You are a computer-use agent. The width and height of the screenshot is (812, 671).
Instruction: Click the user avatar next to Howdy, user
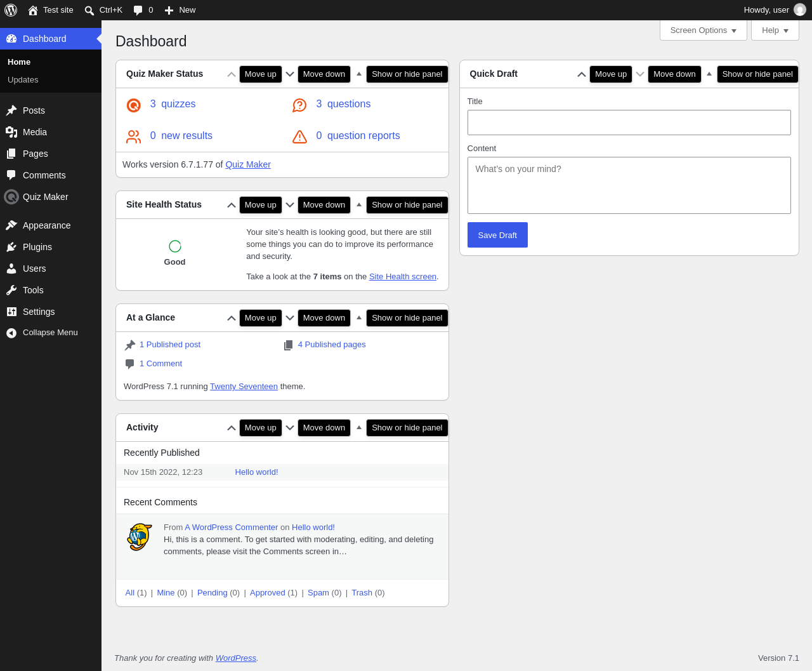pos(800,10)
